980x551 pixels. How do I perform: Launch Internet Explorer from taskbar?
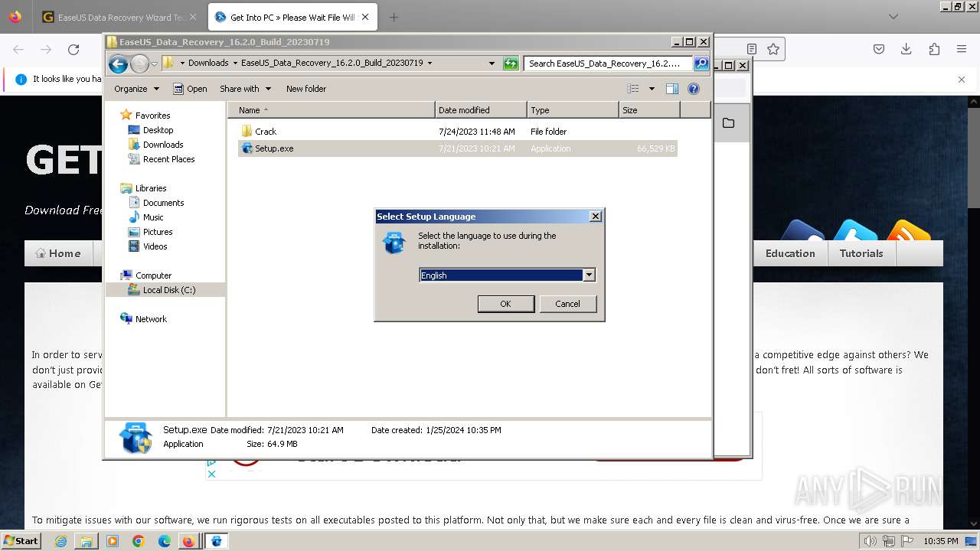pos(60,541)
